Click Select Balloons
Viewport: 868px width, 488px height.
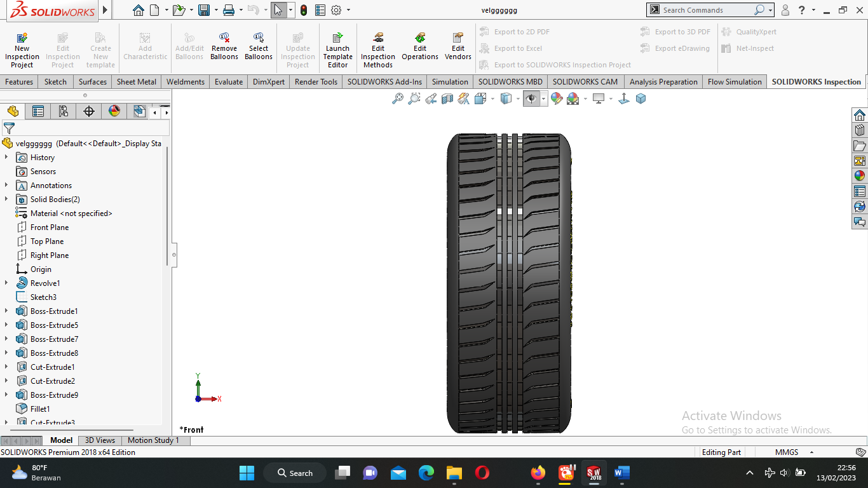259,46
